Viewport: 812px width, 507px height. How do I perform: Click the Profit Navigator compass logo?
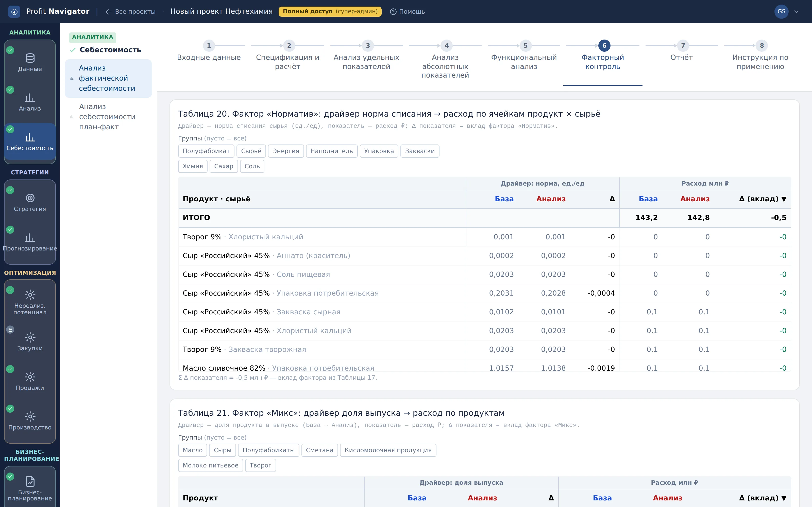pyautogui.click(x=14, y=12)
